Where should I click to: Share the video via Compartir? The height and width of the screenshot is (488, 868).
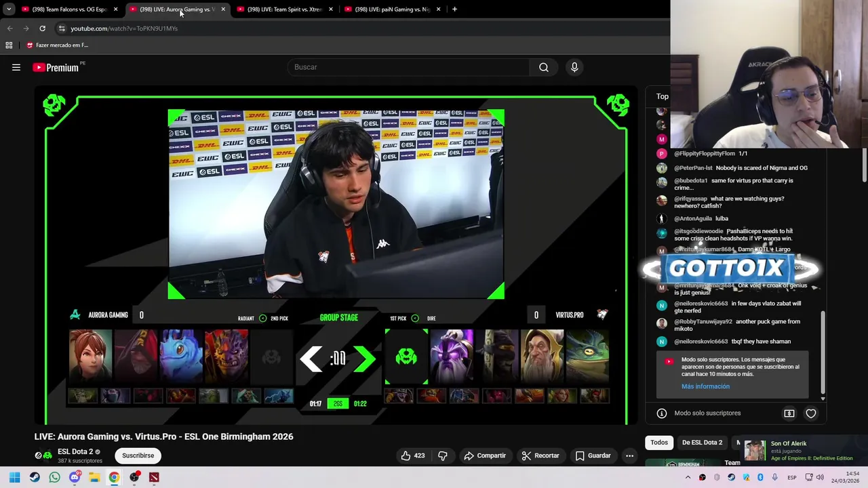pos(485,455)
